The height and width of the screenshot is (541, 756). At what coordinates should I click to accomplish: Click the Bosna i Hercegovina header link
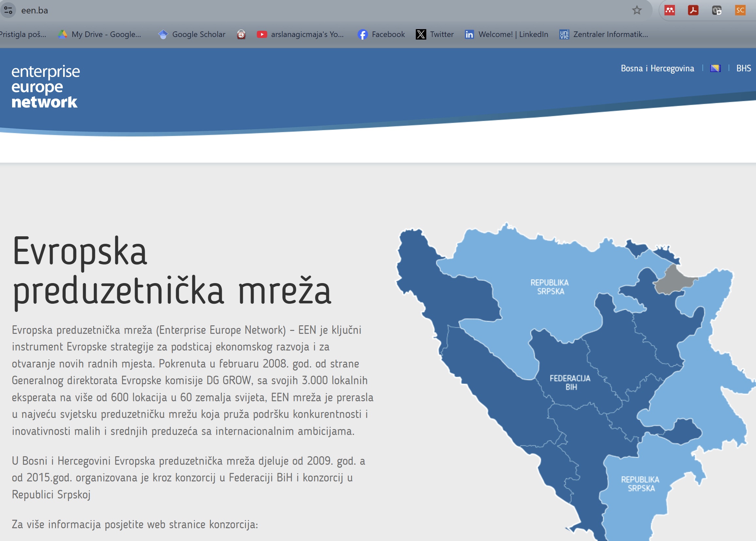(657, 68)
